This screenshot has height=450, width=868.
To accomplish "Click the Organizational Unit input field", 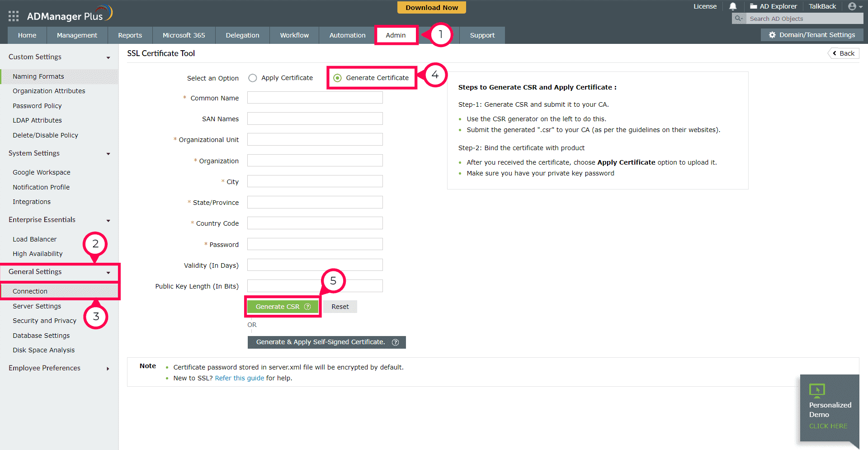I will pos(315,139).
